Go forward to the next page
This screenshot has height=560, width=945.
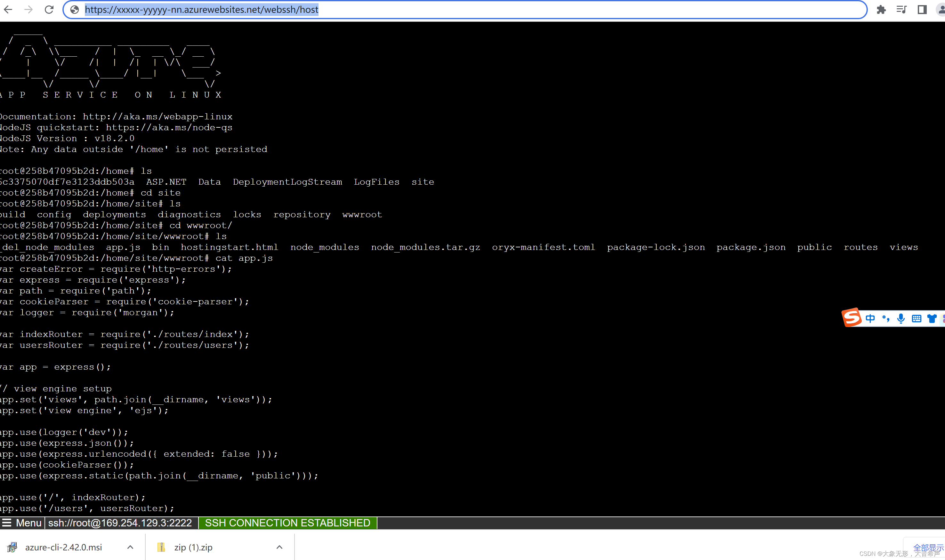click(x=28, y=9)
